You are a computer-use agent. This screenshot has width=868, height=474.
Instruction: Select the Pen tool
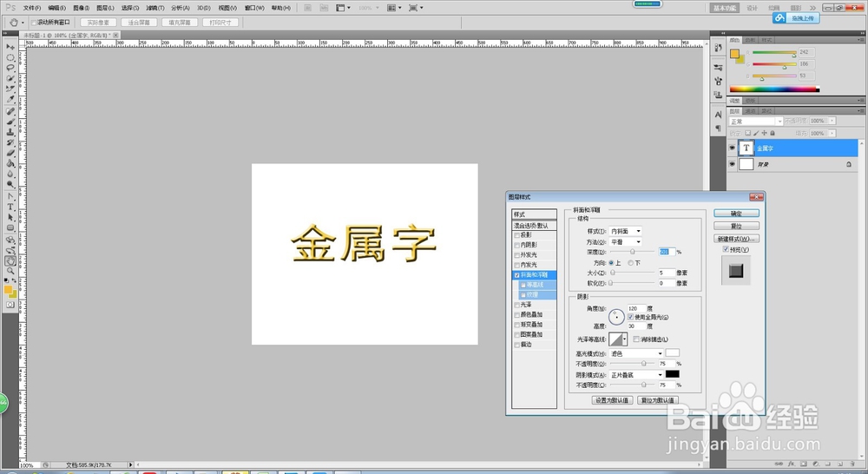click(10, 196)
